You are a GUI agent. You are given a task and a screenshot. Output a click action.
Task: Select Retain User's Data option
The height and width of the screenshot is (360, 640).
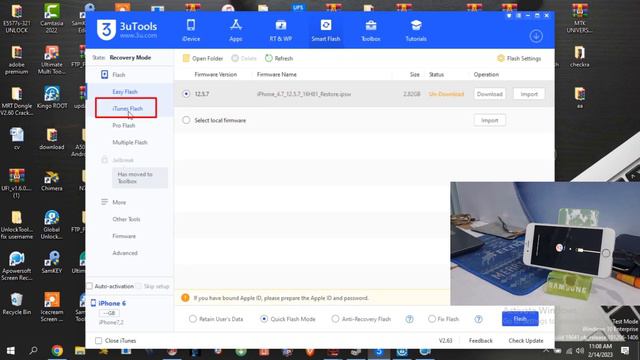[192, 319]
